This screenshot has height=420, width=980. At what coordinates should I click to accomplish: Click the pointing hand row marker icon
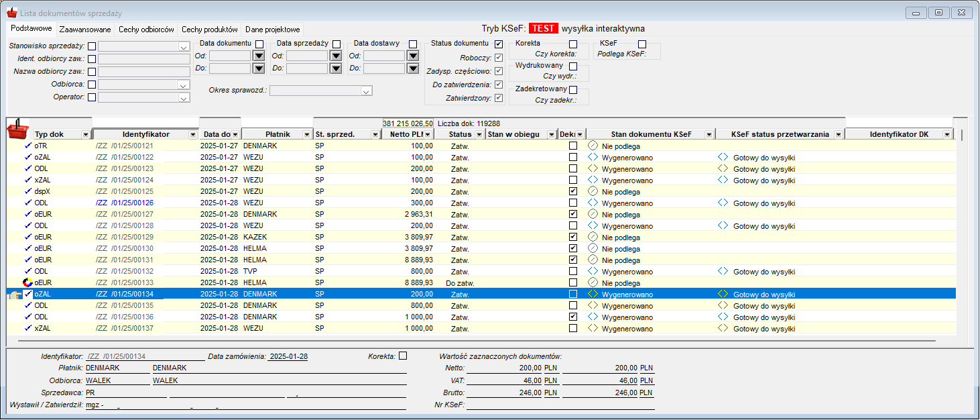(15, 294)
